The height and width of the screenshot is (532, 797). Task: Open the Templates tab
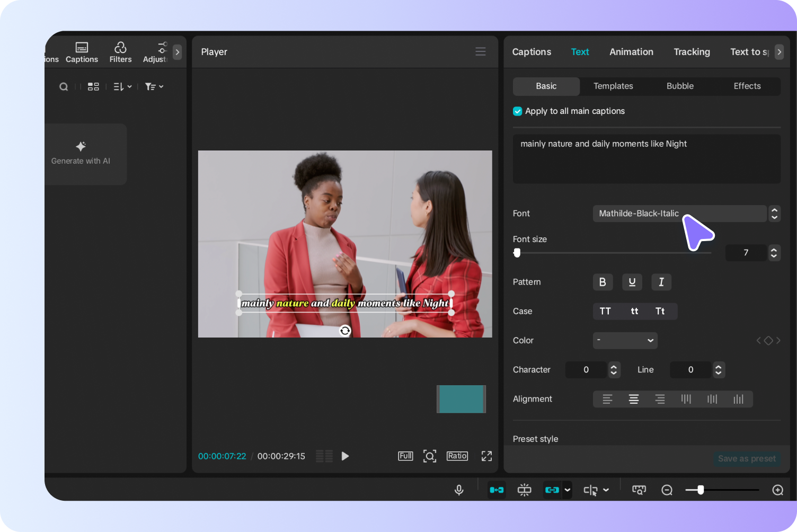(613, 86)
